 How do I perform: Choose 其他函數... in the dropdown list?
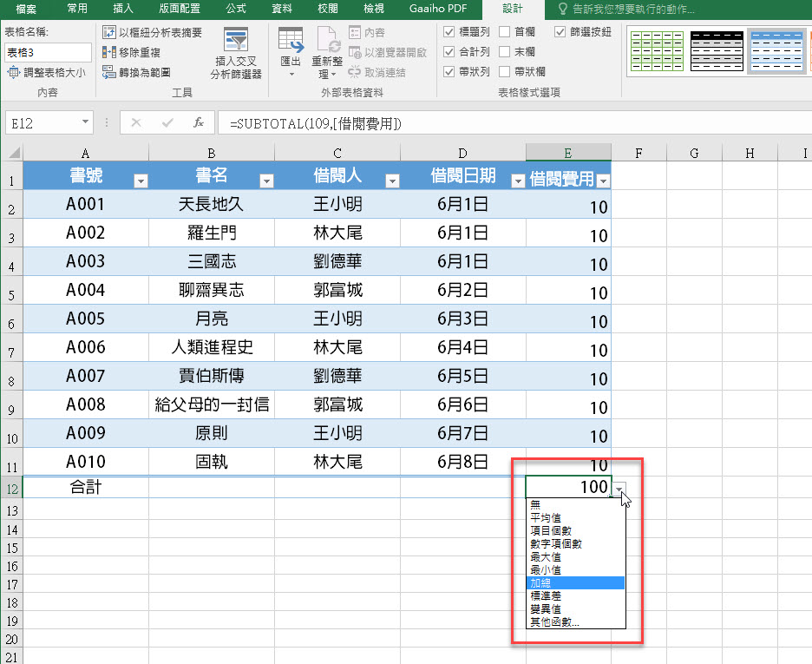555,621
